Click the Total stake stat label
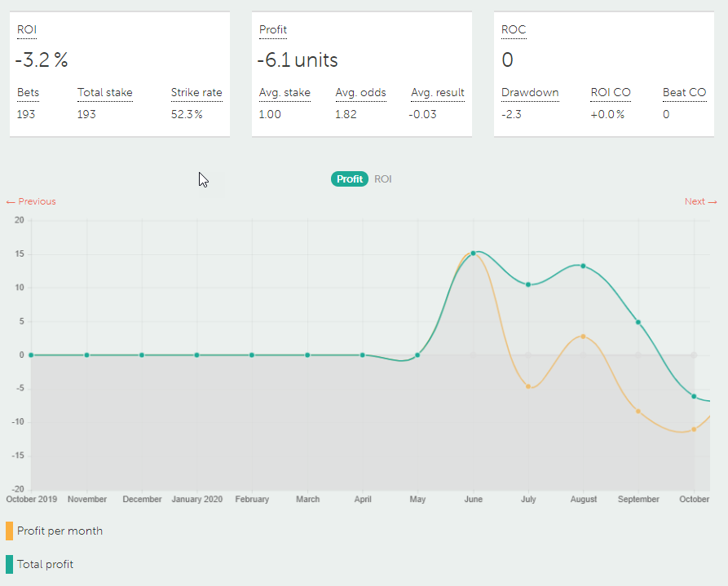Screen dimensions: 728x586 click(105, 92)
